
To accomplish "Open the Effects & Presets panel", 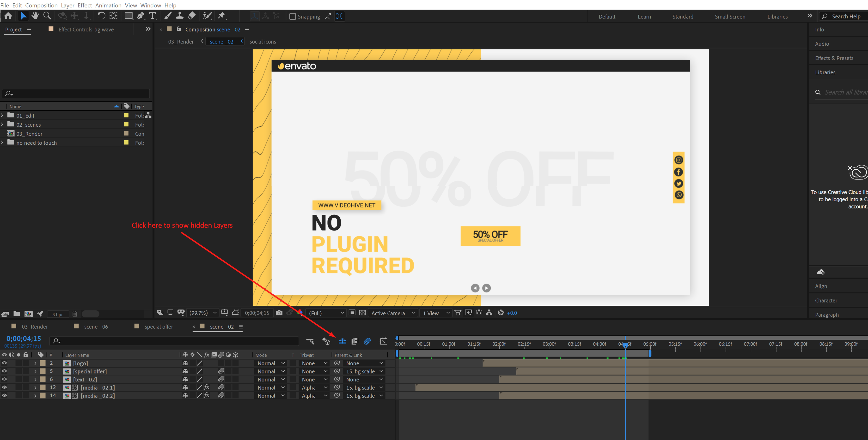I will pos(834,58).
